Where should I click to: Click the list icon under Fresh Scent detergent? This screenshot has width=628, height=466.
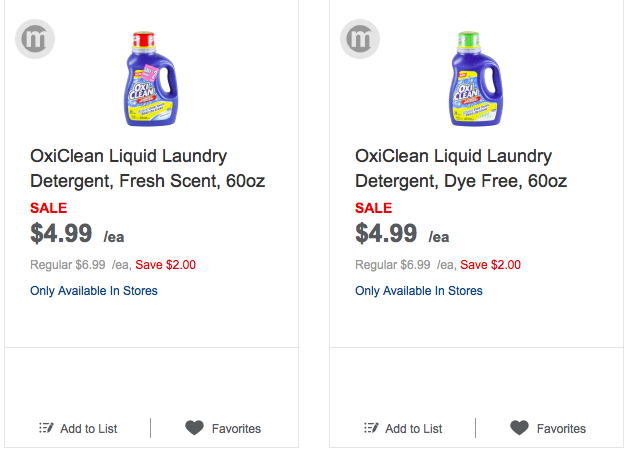(46, 428)
